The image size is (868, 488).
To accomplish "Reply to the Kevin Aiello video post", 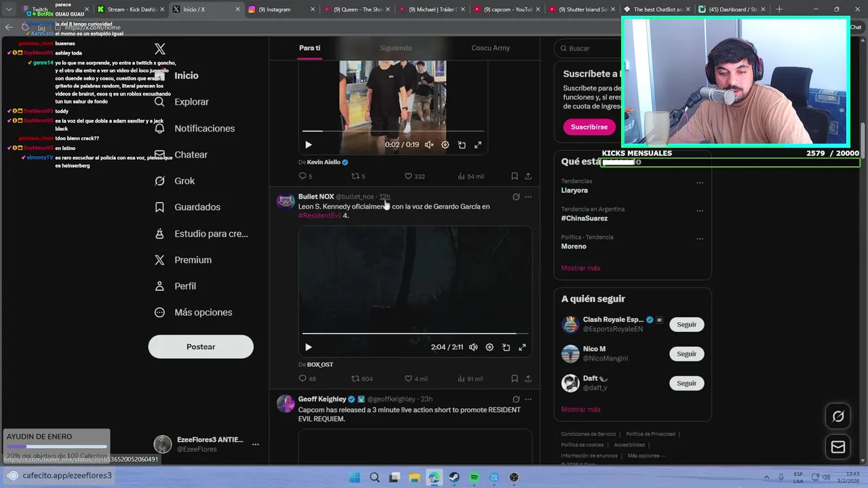I will (x=305, y=176).
